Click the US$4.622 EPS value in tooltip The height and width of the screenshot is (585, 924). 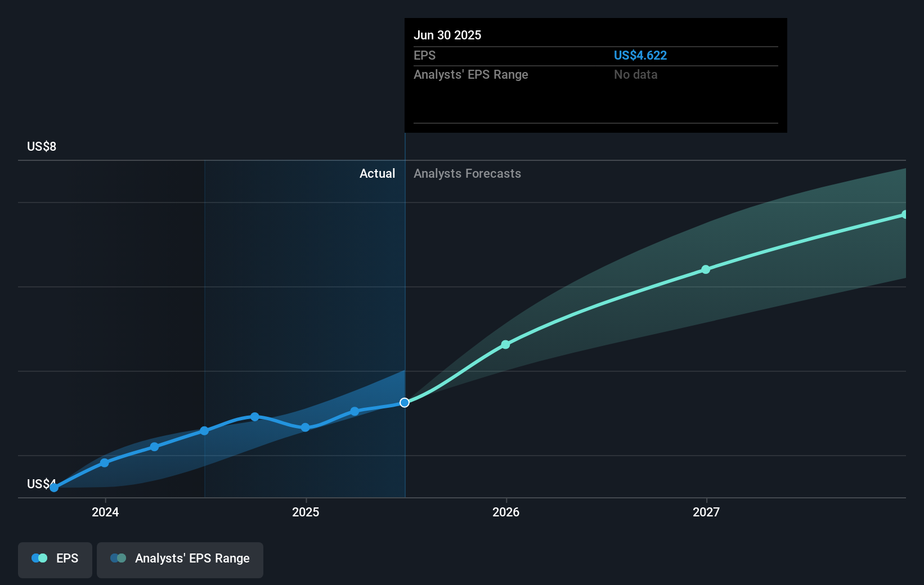click(x=640, y=56)
